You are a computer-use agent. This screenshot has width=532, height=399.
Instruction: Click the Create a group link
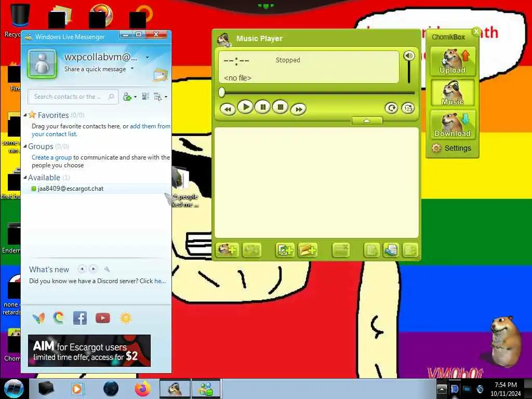click(x=51, y=157)
